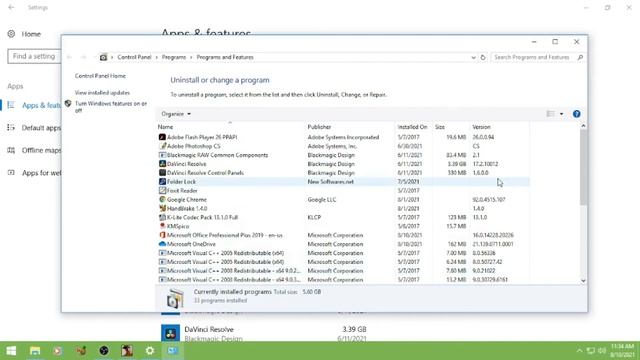The width and height of the screenshot is (640, 360).
Task: Click the 17.2.10012 version value
Action: (x=485, y=164)
